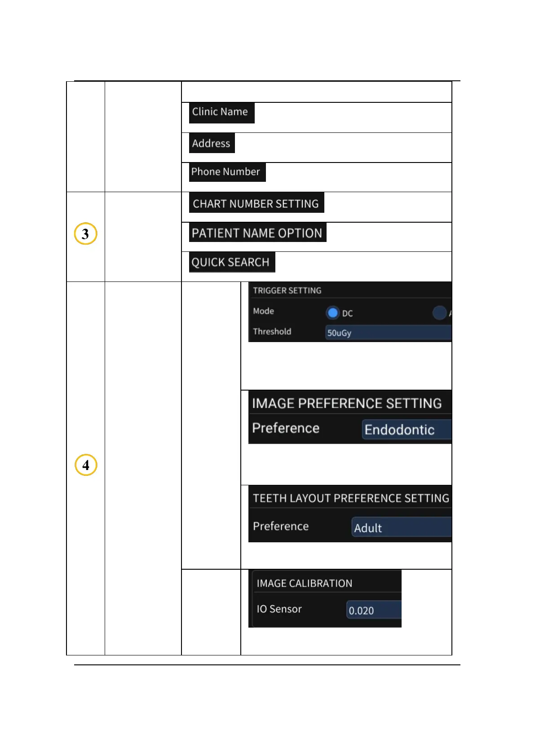Click the QUICK SEARCH heading
The width and height of the screenshot is (535, 756).
[x=230, y=262]
